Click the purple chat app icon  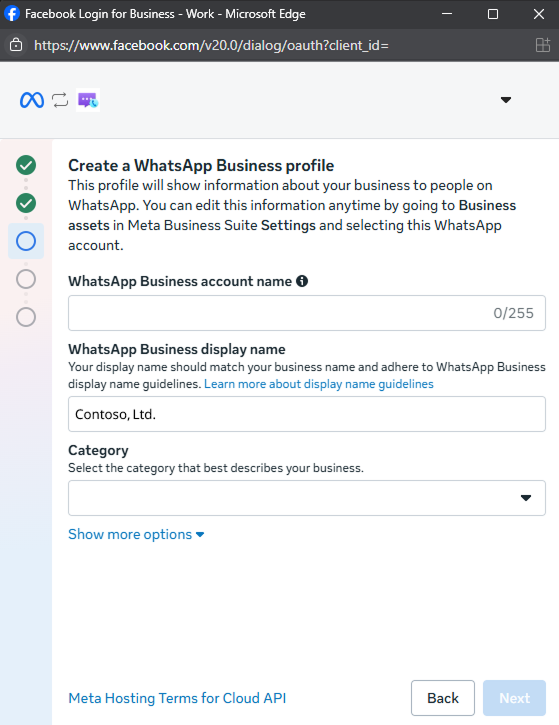coord(88,100)
